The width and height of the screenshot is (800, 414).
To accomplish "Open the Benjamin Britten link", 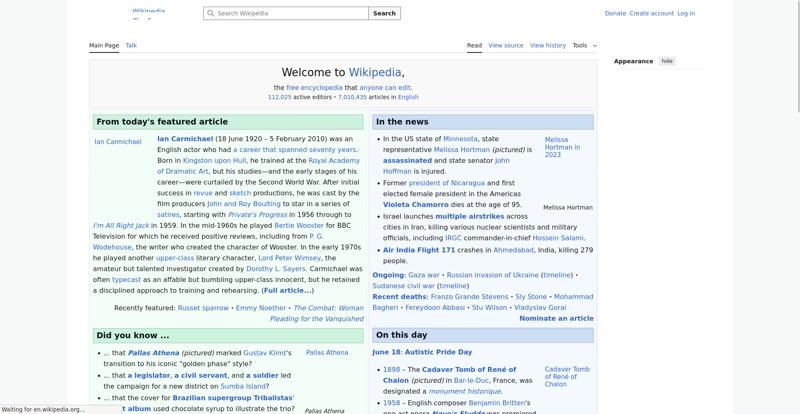I will tap(496, 403).
